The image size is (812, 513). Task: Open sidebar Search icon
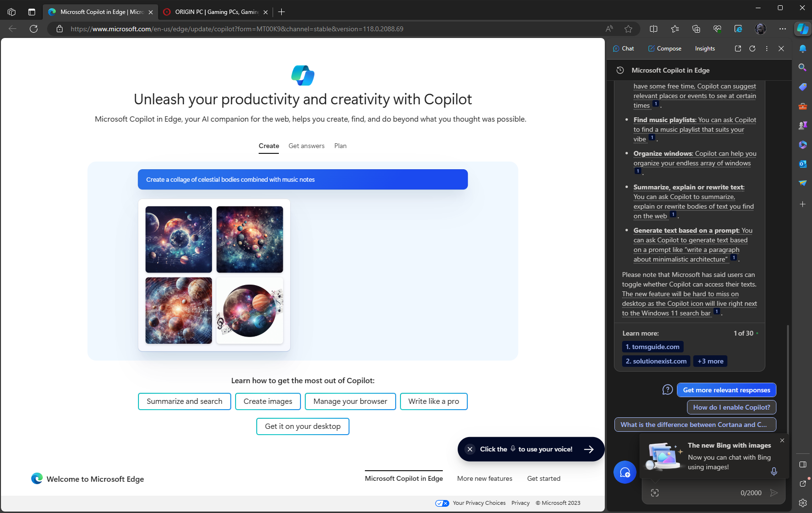coord(802,68)
